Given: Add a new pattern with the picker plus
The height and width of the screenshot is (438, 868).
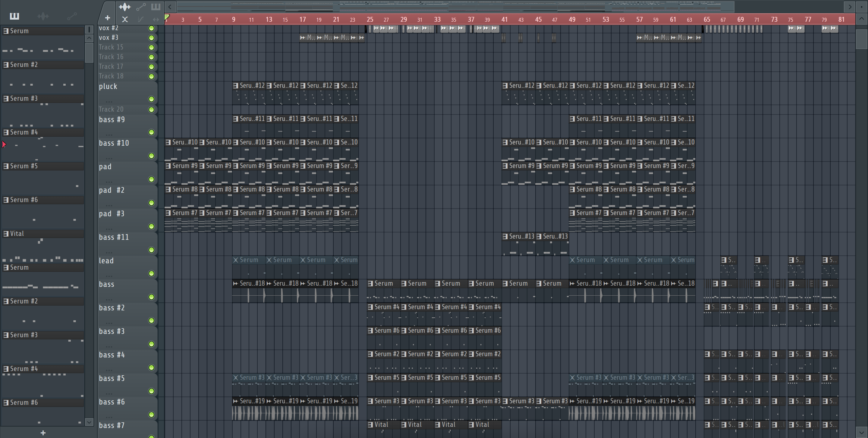Looking at the screenshot, I should point(43,433).
